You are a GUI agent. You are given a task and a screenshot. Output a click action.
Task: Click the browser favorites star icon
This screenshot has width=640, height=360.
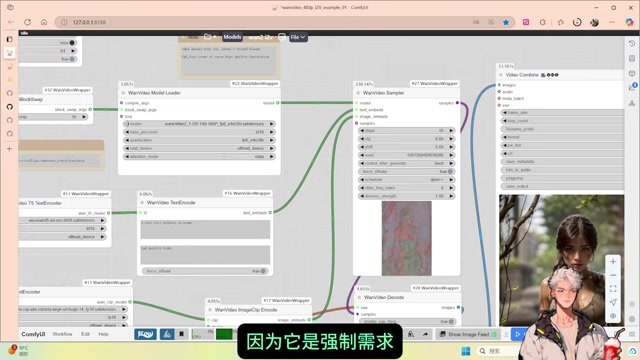[506, 22]
